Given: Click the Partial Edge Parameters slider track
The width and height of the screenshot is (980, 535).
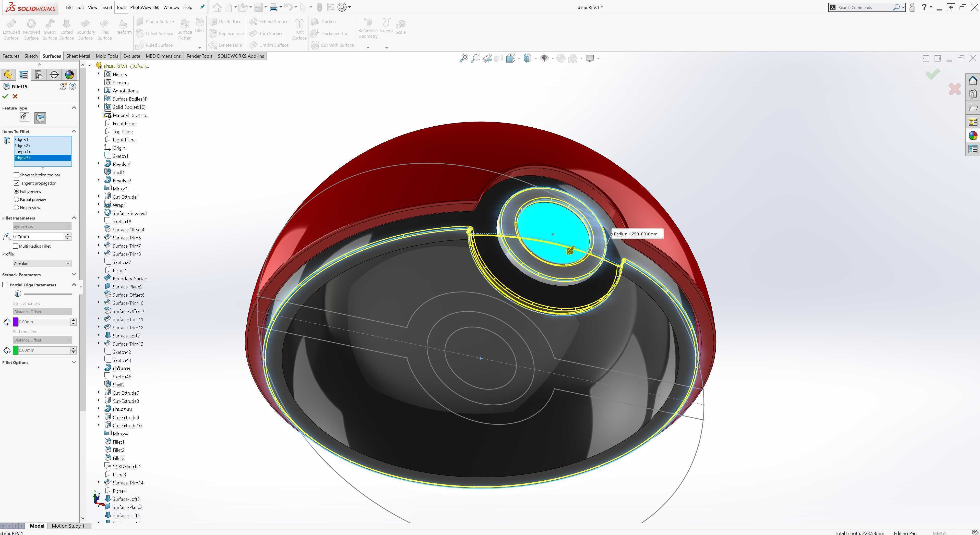Looking at the screenshot, I should 48,294.
